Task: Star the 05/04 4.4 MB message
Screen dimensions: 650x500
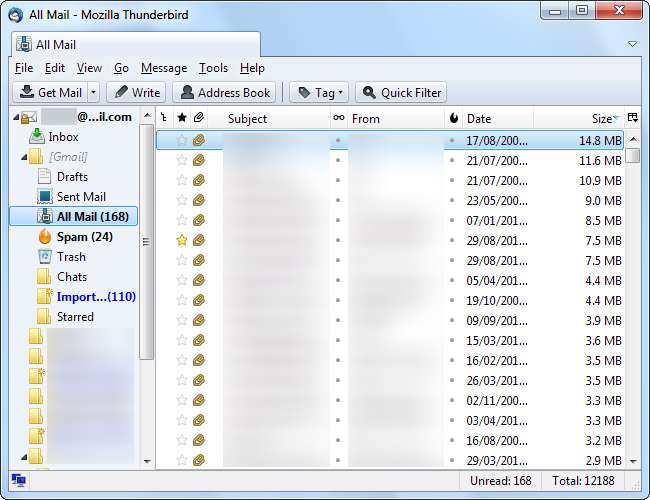Action: pos(182,280)
